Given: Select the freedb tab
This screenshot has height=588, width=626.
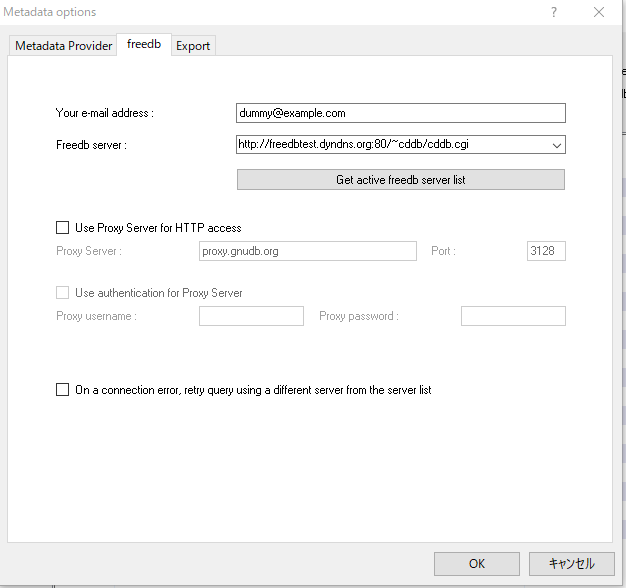Looking at the screenshot, I should [144, 44].
